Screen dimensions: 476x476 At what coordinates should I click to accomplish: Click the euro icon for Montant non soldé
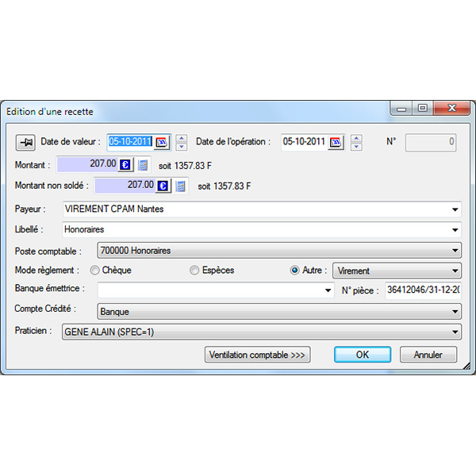pos(163,186)
